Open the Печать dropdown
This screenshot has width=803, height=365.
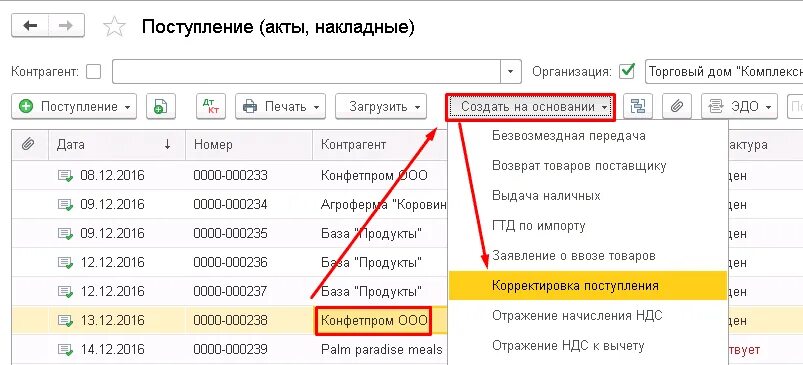pos(280,106)
